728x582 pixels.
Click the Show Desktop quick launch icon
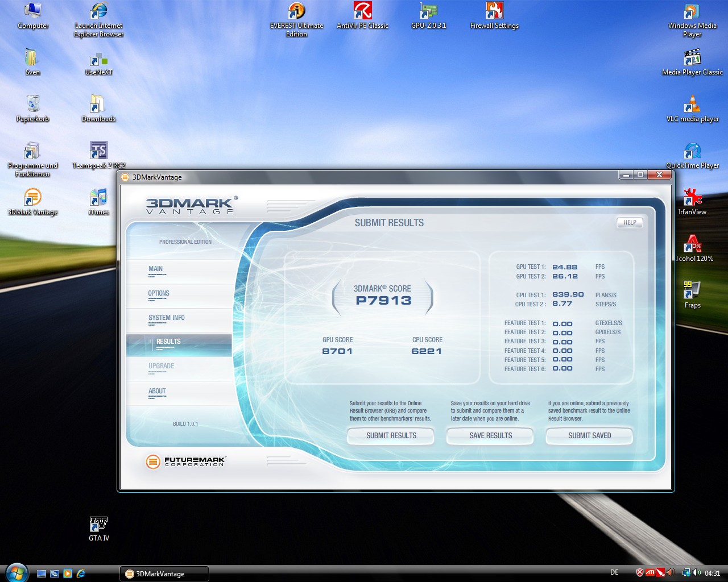tap(42, 573)
